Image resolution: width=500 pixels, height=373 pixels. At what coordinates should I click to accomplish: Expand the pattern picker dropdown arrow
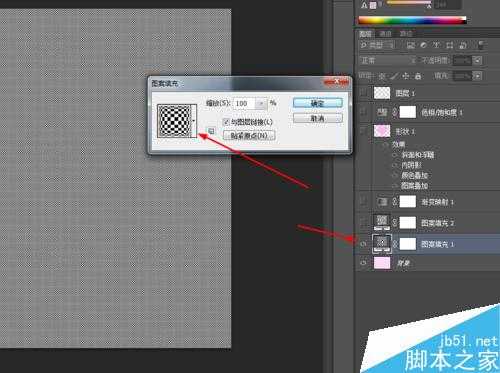tap(194, 120)
